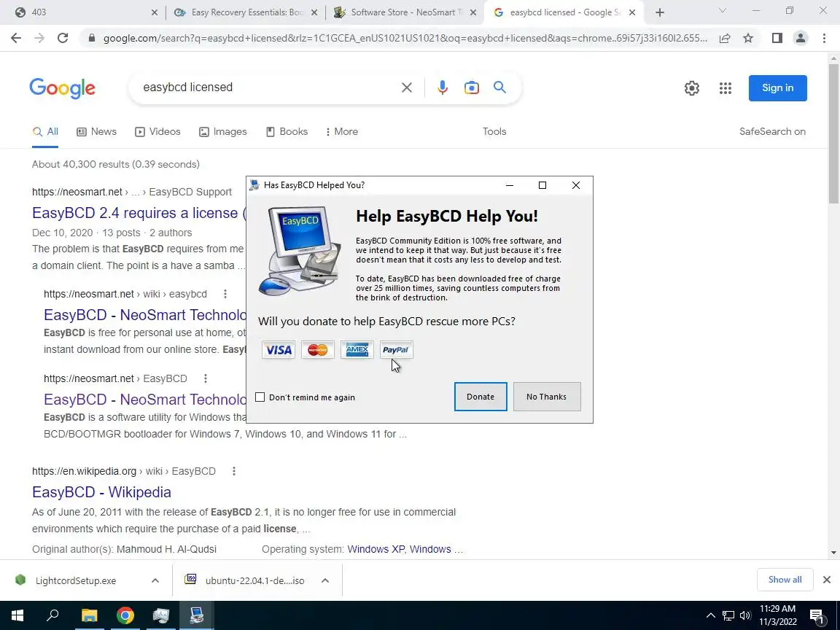Image resolution: width=840 pixels, height=630 pixels.
Task: Expand the More search filters menu
Action: tap(342, 132)
